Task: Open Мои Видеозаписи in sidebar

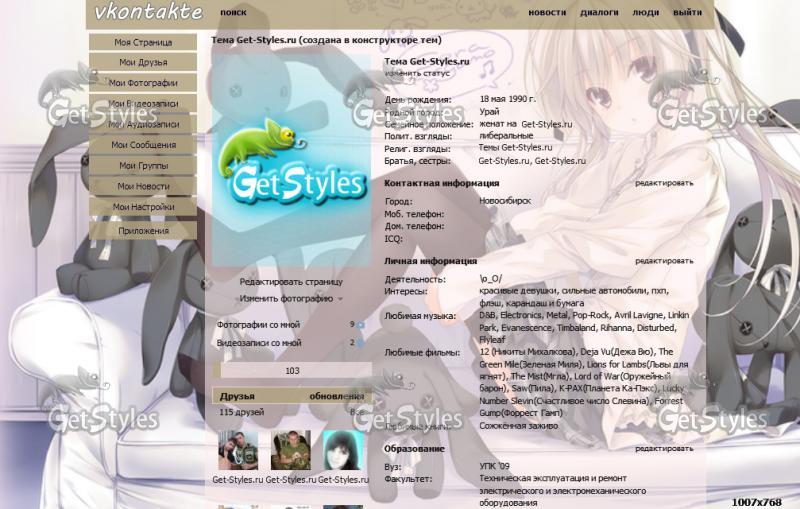Action: point(143,104)
